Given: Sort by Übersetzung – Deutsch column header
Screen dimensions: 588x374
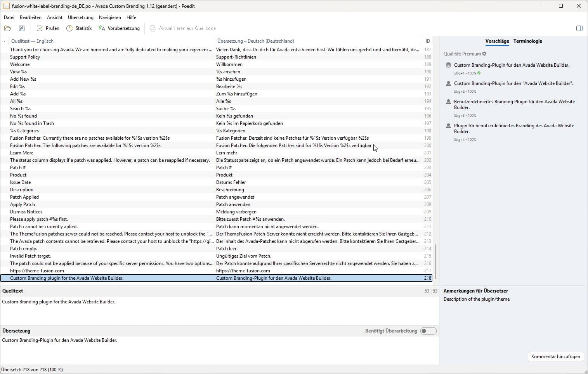Looking at the screenshot, I should [x=317, y=41].
